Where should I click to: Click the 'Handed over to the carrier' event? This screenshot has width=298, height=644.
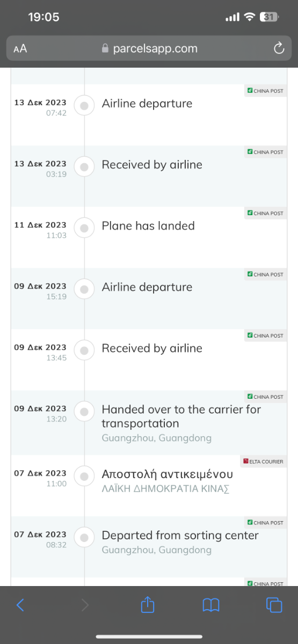coord(181,416)
